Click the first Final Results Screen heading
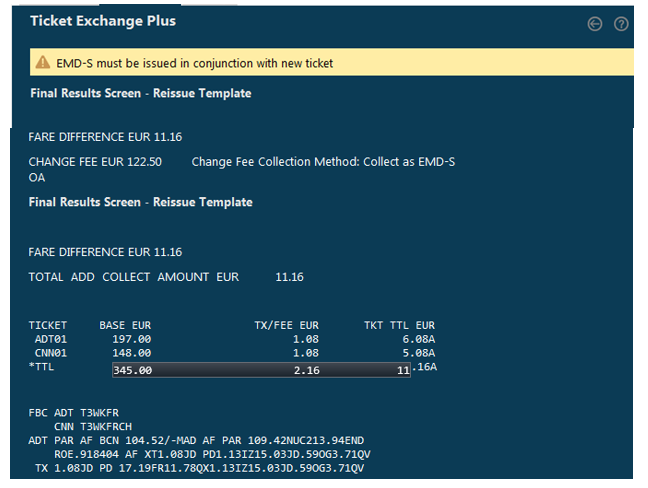The width and height of the screenshot is (648, 488). [141, 93]
